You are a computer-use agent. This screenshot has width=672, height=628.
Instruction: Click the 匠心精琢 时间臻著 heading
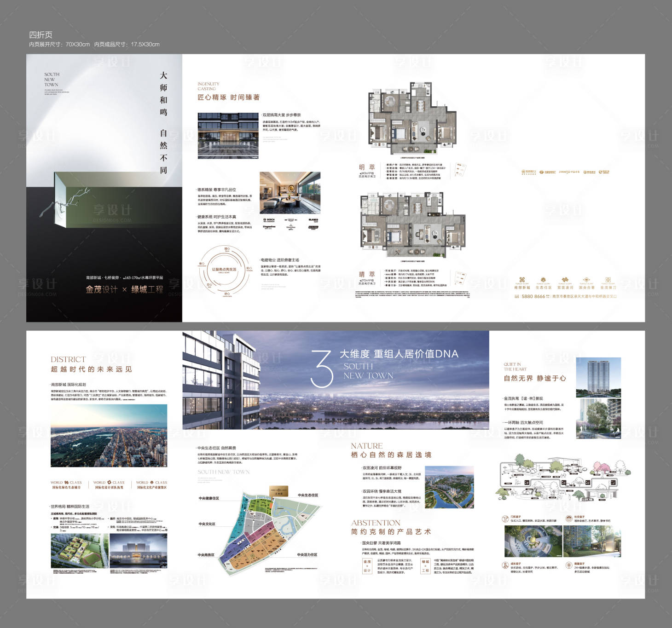coord(228,98)
